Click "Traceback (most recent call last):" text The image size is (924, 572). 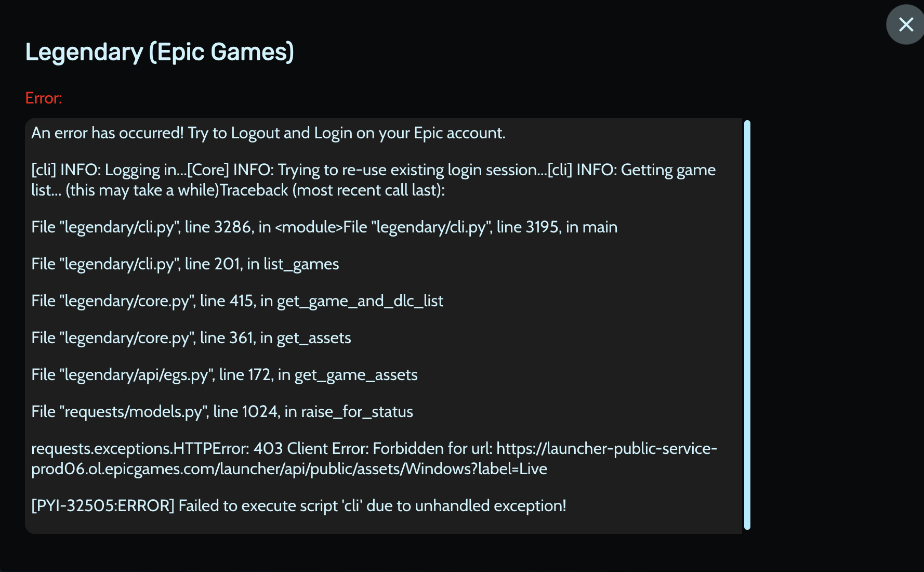333,190
